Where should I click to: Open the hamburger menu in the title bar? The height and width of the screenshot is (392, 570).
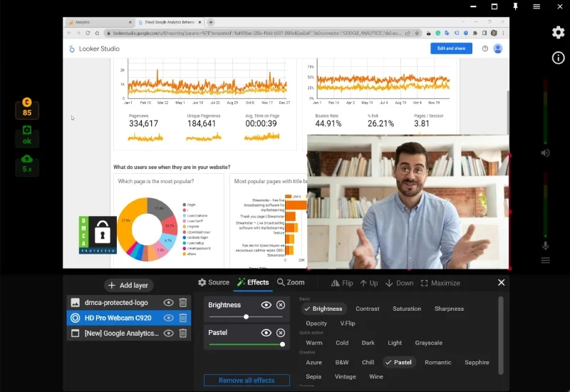537,6
